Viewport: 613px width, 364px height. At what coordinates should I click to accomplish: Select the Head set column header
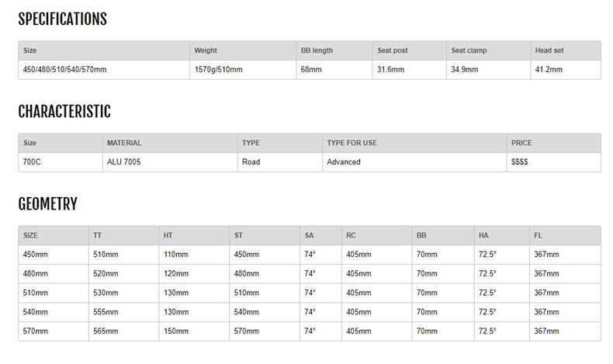pyautogui.click(x=549, y=50)
